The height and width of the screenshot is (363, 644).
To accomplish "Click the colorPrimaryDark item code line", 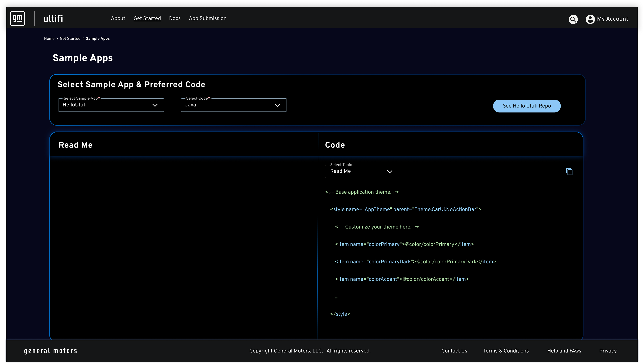I will [416, 262].
